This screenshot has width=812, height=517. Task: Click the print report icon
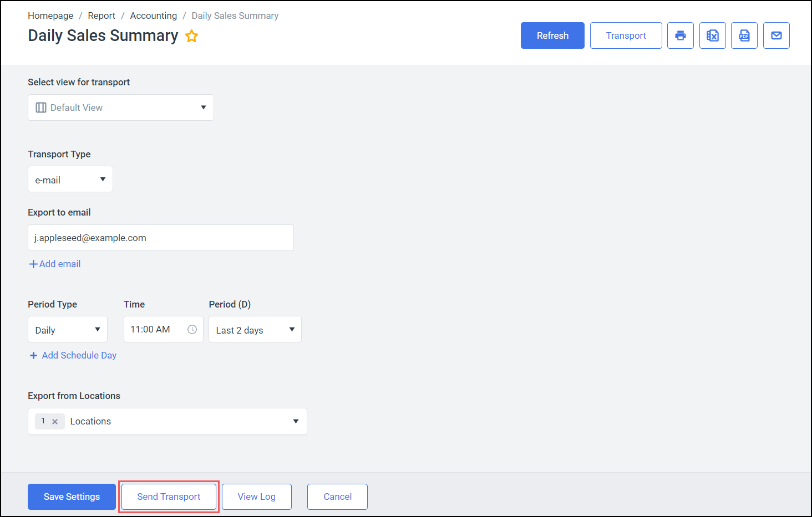pos(680,35)
